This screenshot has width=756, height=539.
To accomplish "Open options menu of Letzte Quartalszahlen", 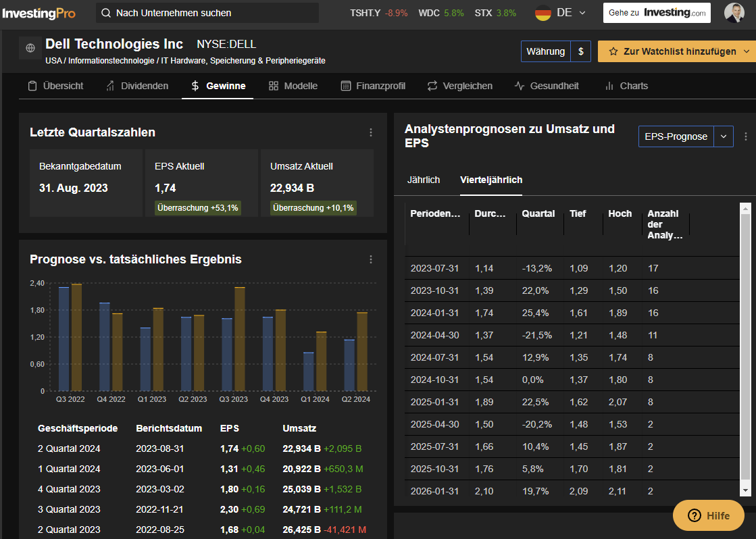I will pos(371,132).
